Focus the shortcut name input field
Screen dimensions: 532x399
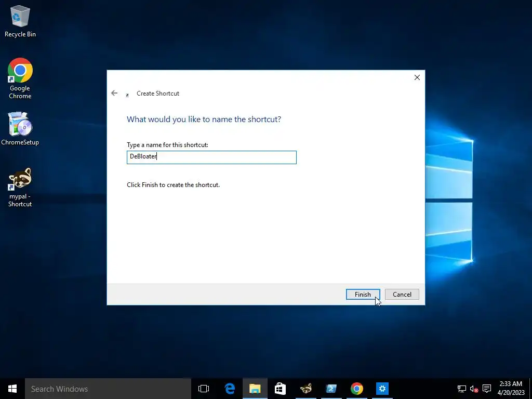tap(211, 157)
